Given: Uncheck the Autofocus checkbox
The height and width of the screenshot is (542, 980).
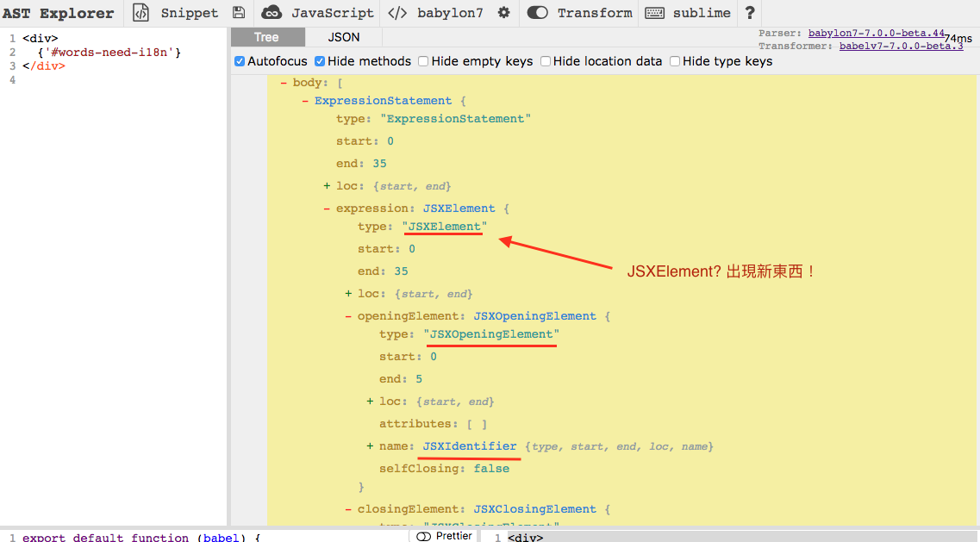Looking at the screenshot, I should pos(240,61).
